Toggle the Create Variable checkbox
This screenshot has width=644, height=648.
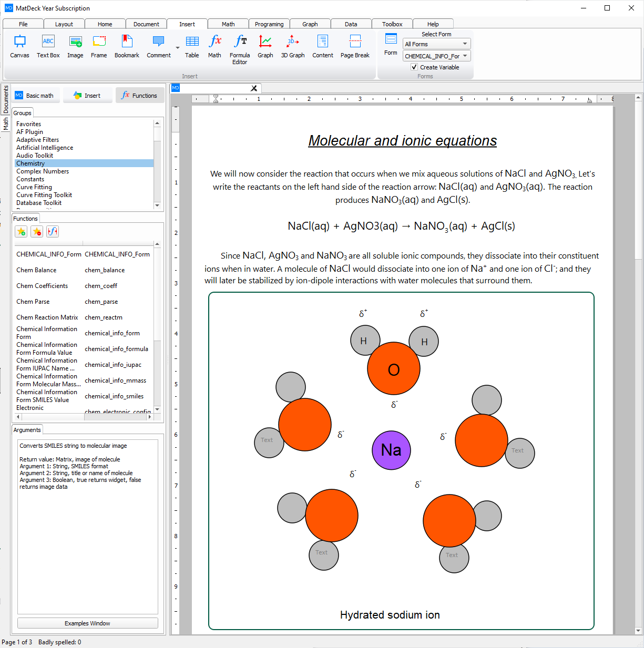coord(414,67)
